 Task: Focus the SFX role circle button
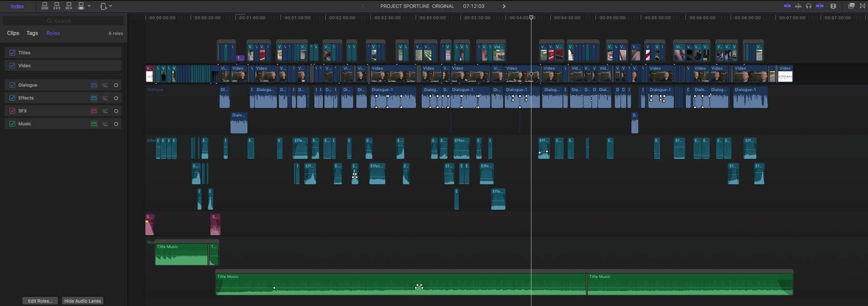point(116,111)
